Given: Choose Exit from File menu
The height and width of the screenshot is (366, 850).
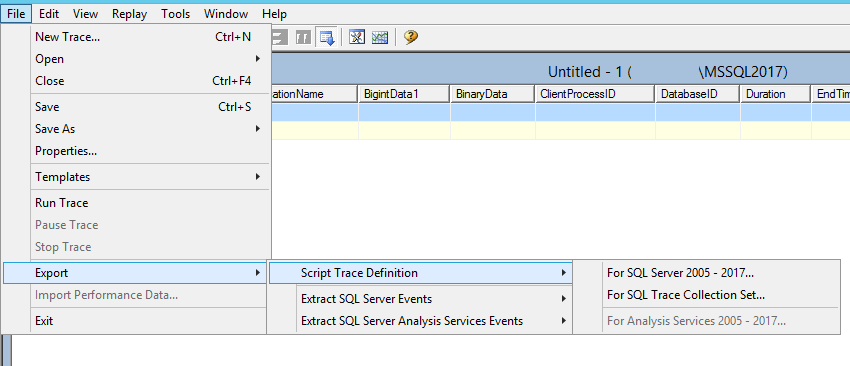Looking at the screenshot, I should coord(136,321).
